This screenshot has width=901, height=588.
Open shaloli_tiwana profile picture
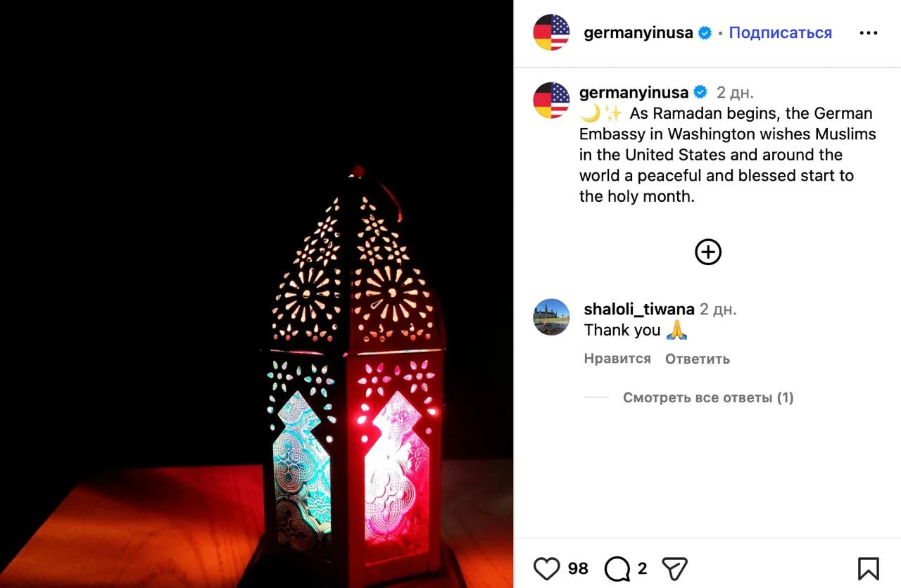tap(551, 317)
